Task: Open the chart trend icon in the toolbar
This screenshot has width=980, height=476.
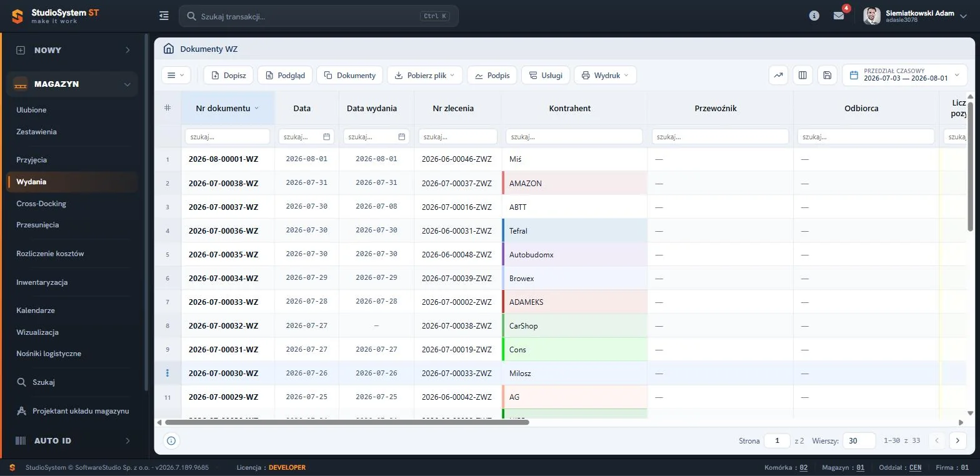Action: pos(778,75)
